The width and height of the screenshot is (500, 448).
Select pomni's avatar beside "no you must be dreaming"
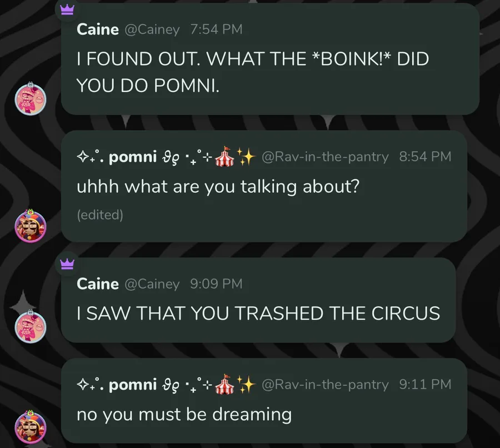31,427
